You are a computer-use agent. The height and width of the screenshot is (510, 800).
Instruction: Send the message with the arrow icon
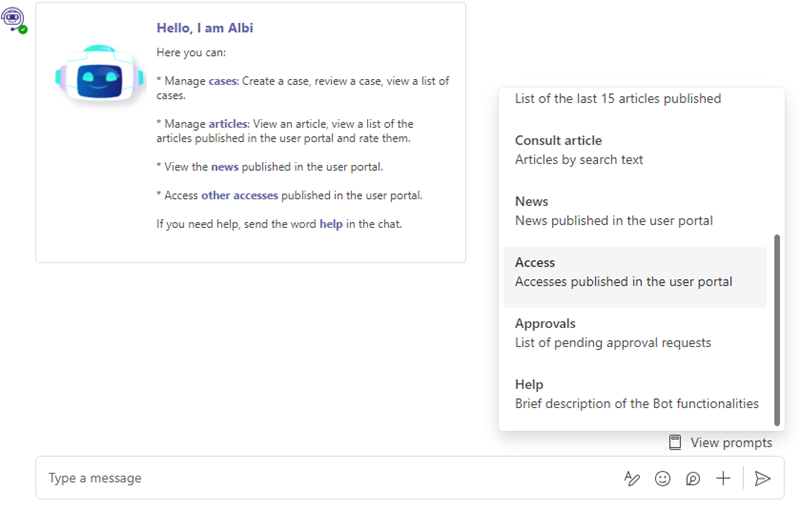pyautogui.click(x=762, y=478)
